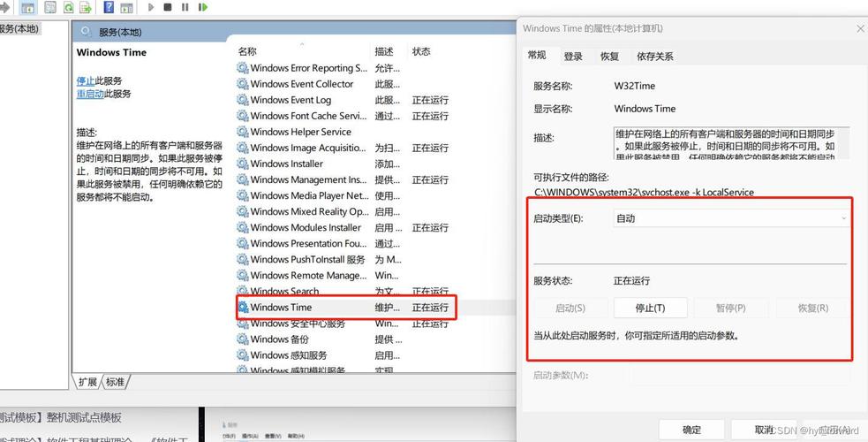Viewport: 868px width, 442px height.
Task: Click the W32Time service name value
Action: click(634, 86)
